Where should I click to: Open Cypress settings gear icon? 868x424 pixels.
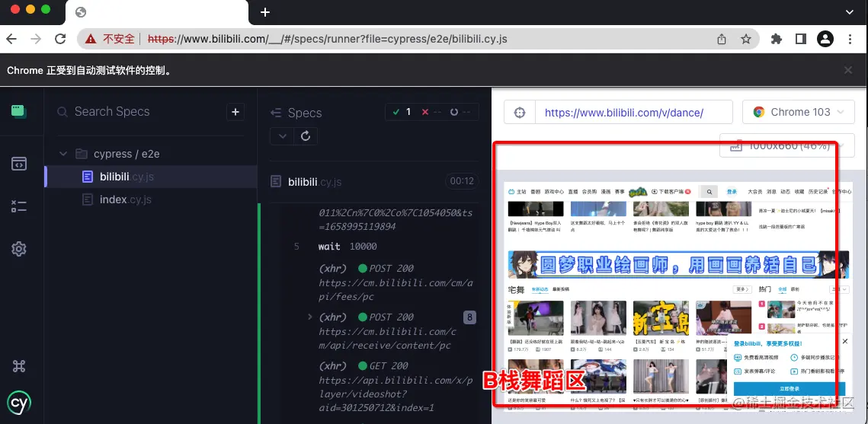(x=19, y=250)
